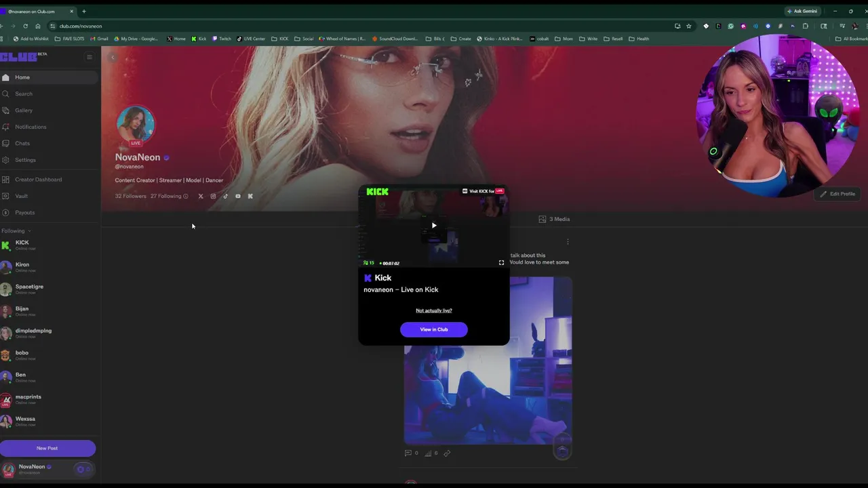This screenshot has height=488, width=868.
Task: Collapse the sidebar with the hamburger icon
Action: click(89, 57)
